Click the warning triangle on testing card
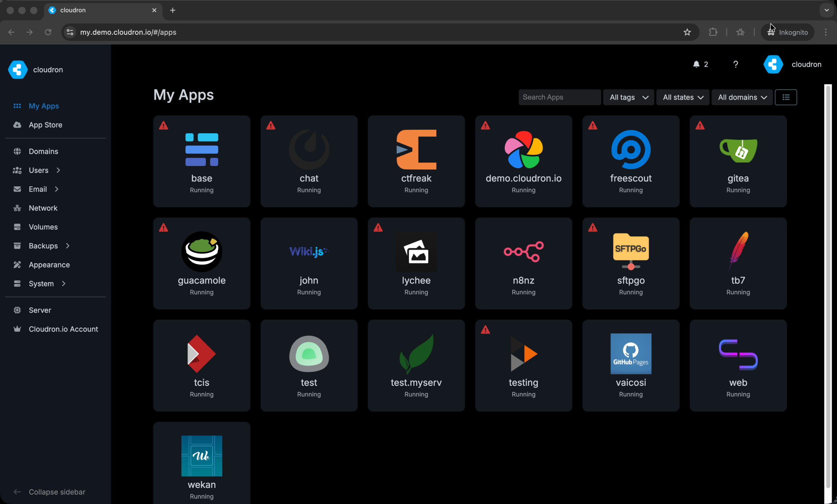This screenshot has height=504, width=837. (486, 330)
